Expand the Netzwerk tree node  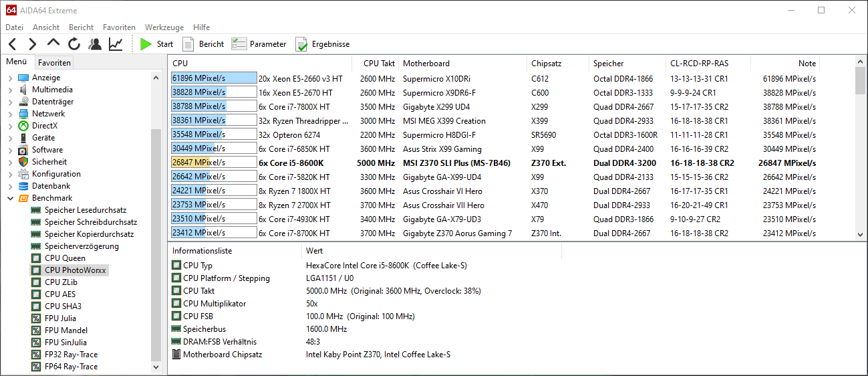click(x=10, y=114)
